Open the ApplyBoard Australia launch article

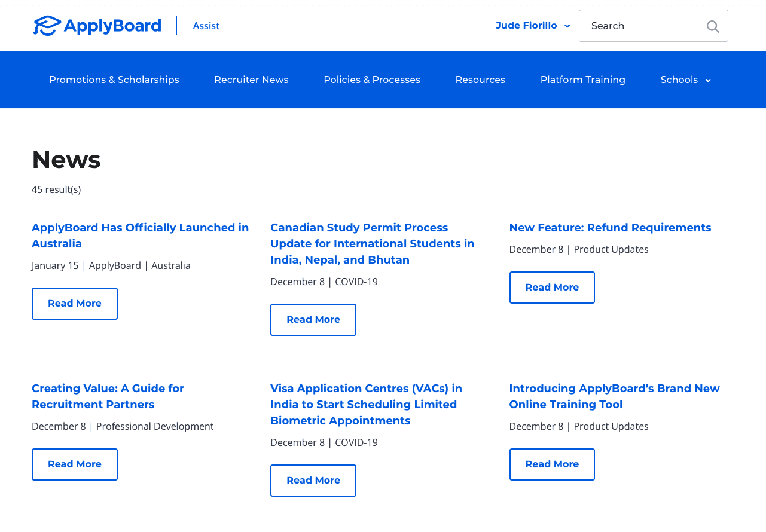coord(140,236)
